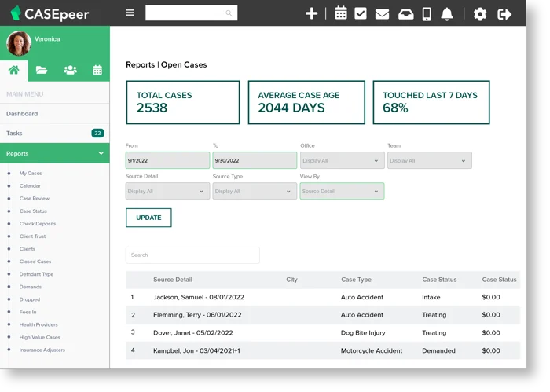The height and width of the screenshot is (392, 550).
Task: Open the calendar icon in top bar
Action: [x=340, y=13]
